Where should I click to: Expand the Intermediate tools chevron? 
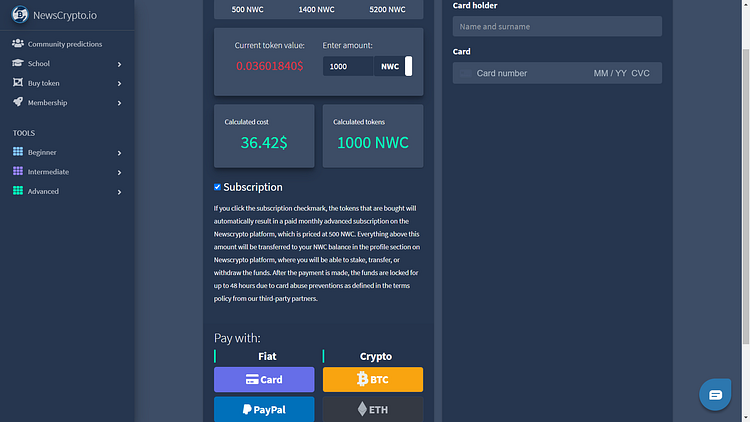tap(119, 172)
